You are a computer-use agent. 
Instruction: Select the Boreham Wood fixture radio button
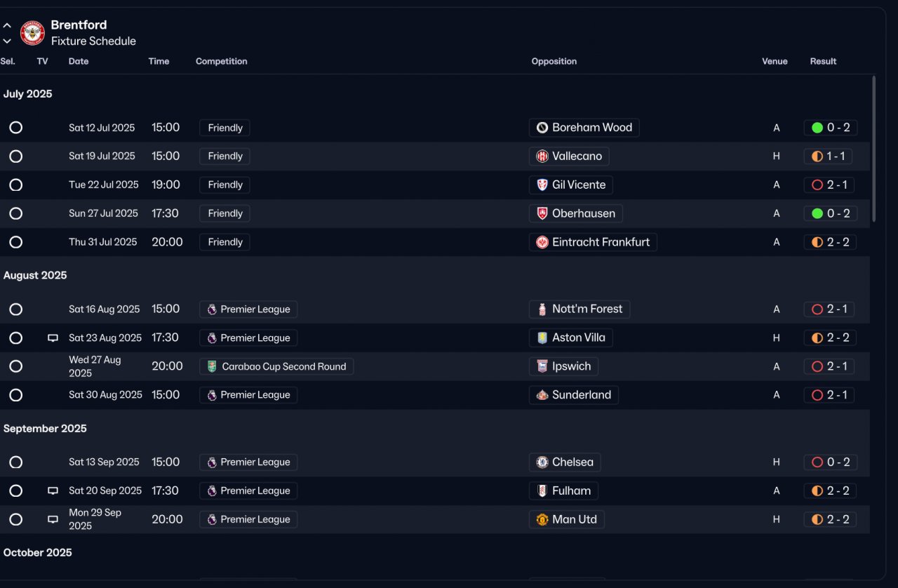coord(16,128)
